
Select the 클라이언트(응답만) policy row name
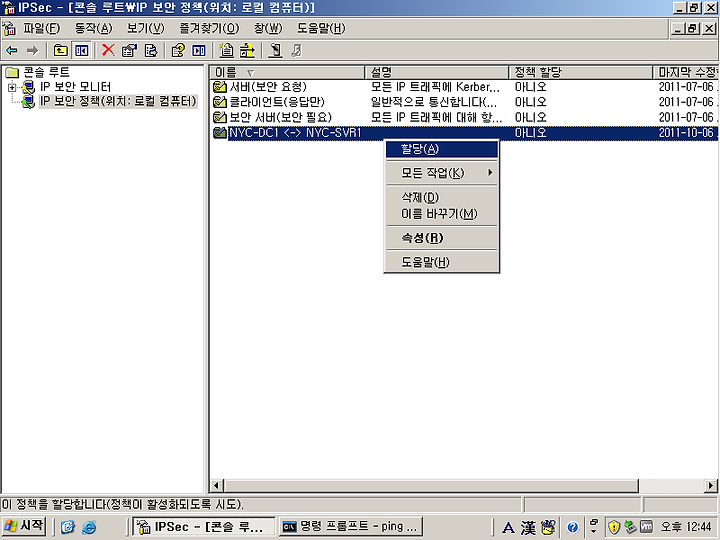tap(277, 102)
